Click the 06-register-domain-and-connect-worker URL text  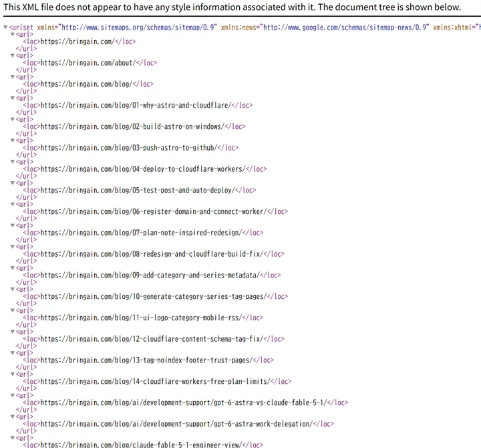coord(154,211)
